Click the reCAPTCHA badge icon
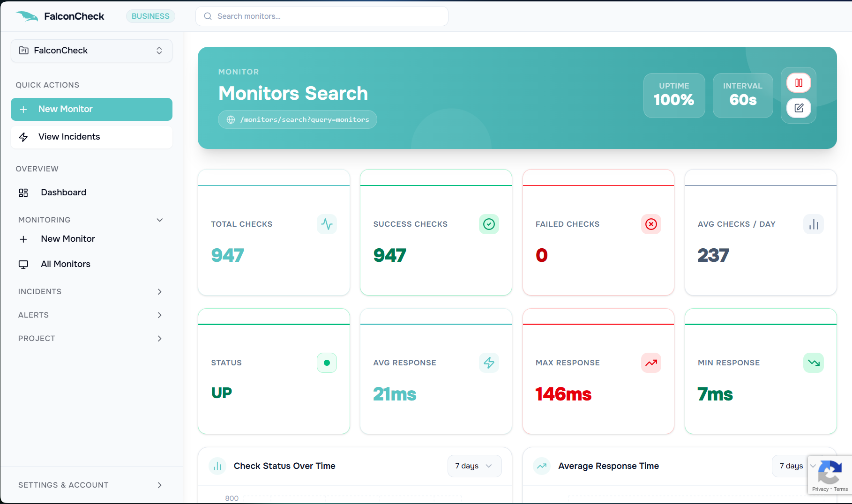Viewport: 852px width, 504px height. click(829, 472)
